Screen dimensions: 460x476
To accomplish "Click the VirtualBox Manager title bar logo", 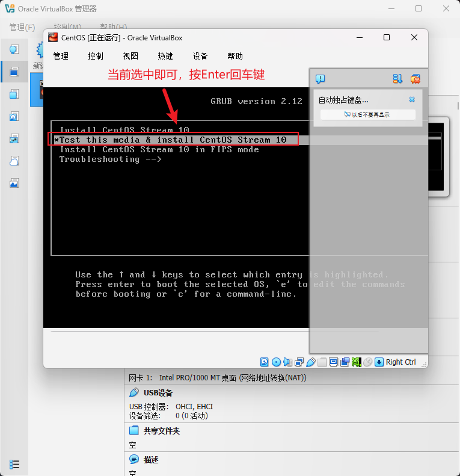I will (x=10, y=8).
